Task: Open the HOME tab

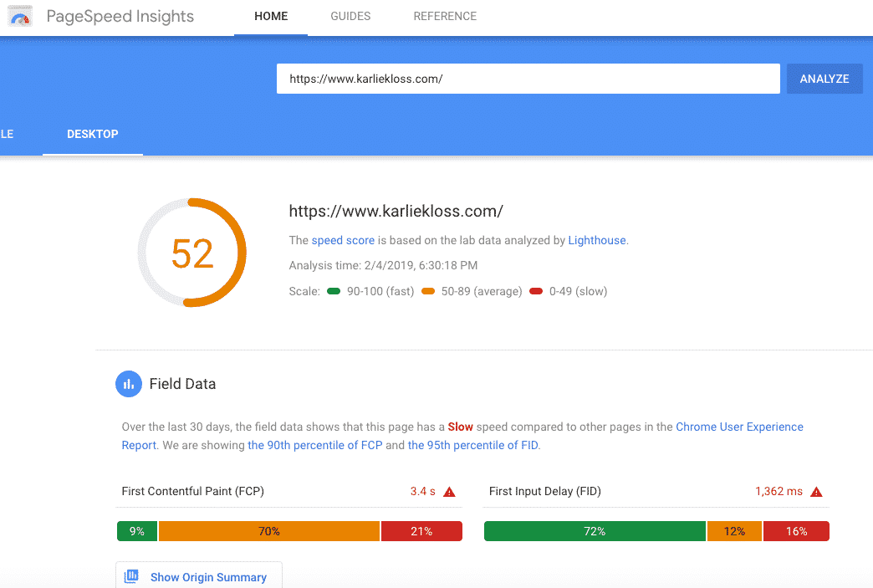Action: click(271, 17)
